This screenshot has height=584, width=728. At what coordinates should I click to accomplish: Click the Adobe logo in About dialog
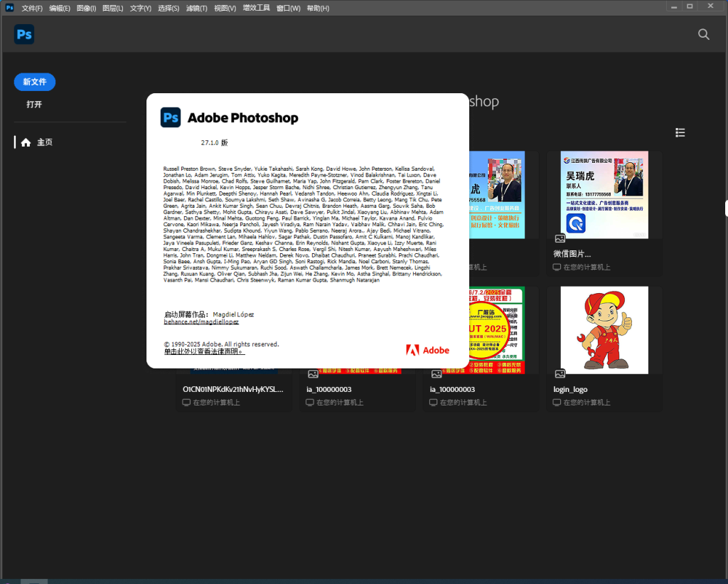pos(427,349)
